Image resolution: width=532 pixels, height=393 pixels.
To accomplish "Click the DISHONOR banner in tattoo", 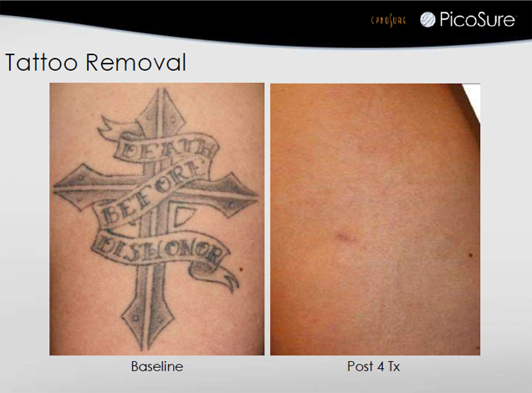I will pyautogui.click(x=160, y=250).
